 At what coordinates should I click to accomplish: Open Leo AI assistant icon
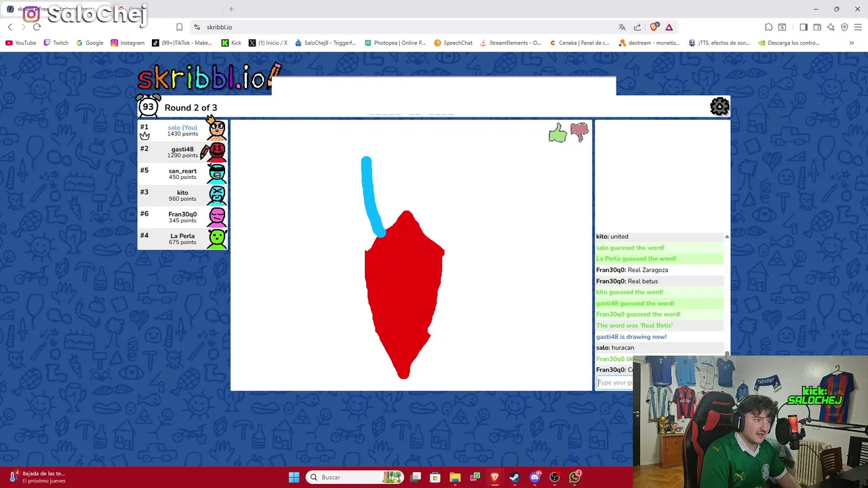tap(831, 27)
